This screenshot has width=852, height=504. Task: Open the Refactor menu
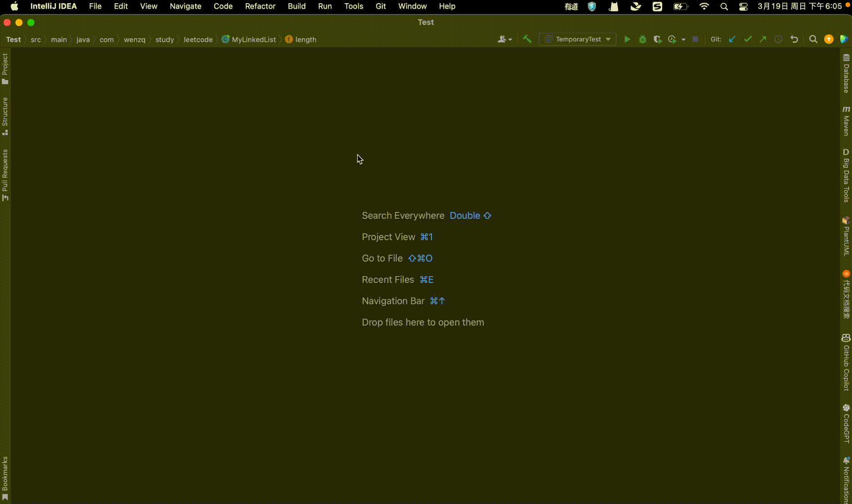tap(260, 6)
